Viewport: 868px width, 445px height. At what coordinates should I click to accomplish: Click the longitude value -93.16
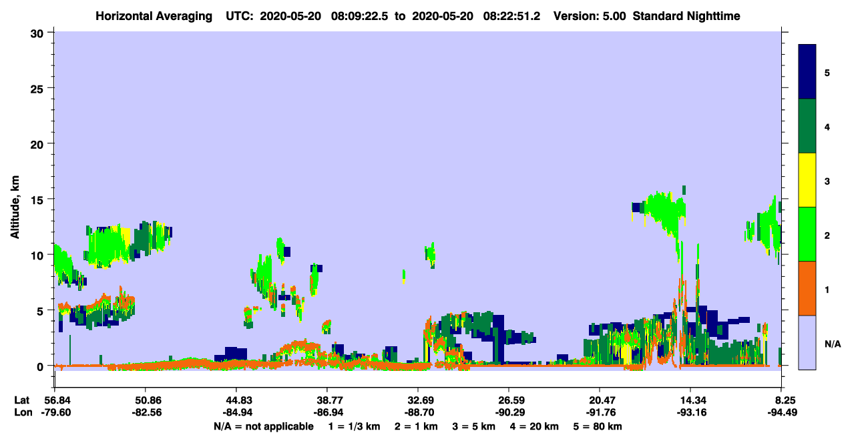(690, 412)
